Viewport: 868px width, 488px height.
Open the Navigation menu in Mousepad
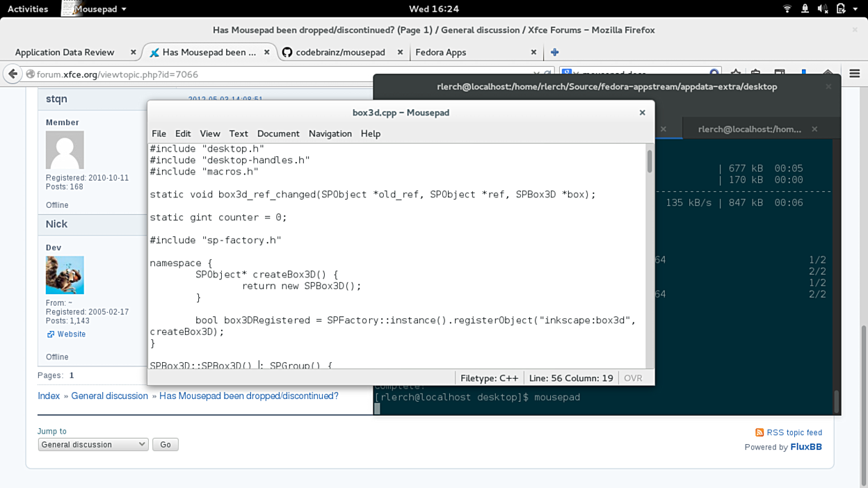(330, 133)
